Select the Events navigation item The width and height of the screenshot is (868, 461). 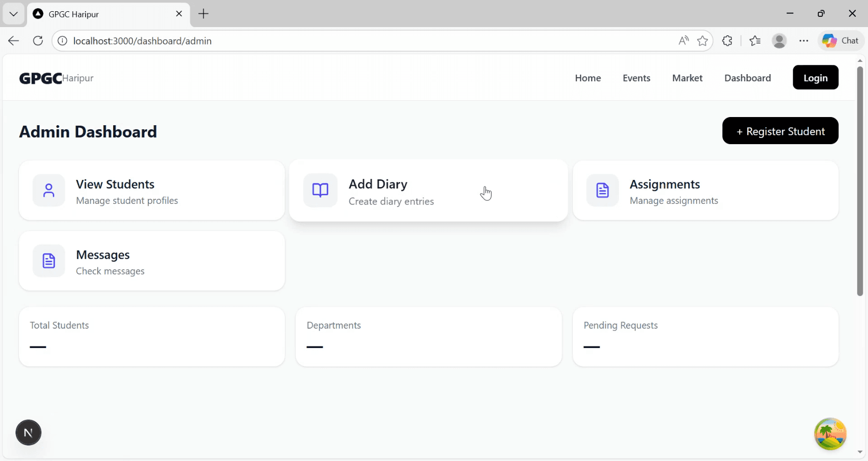[x=636, y=78]
